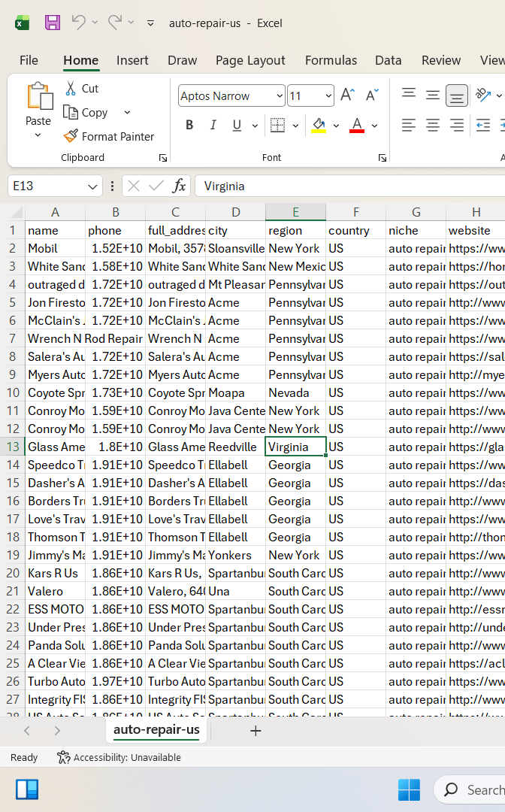Click the Format Painter button
This screenshot has width=505, height=812.
[109, 136]
